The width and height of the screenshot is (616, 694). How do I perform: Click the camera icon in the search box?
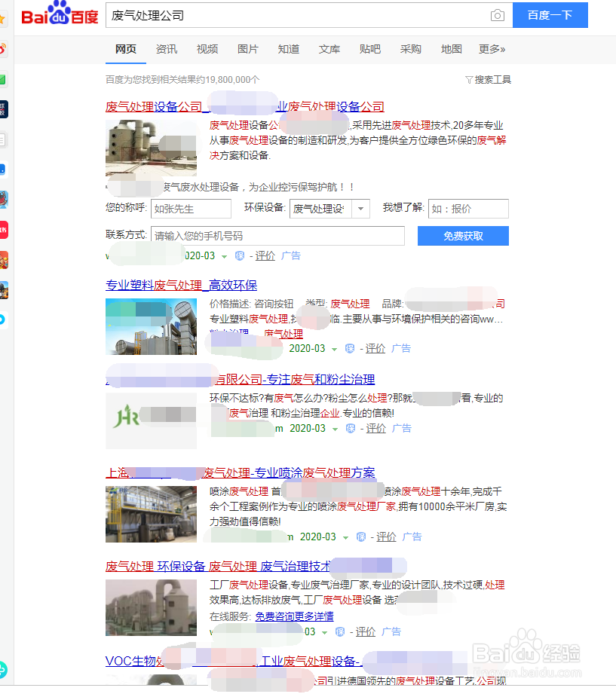pos(497,14)
